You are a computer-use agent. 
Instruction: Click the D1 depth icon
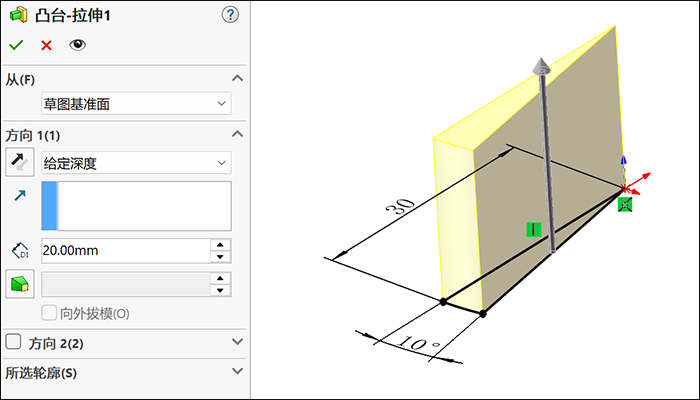tap(20, 251)
